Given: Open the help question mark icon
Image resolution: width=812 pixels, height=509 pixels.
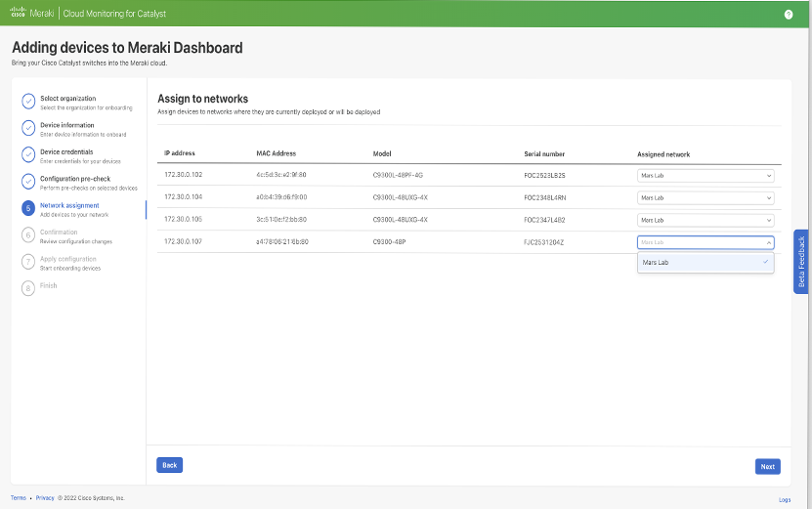Looking at the screenshot, I should coord(789,15).
